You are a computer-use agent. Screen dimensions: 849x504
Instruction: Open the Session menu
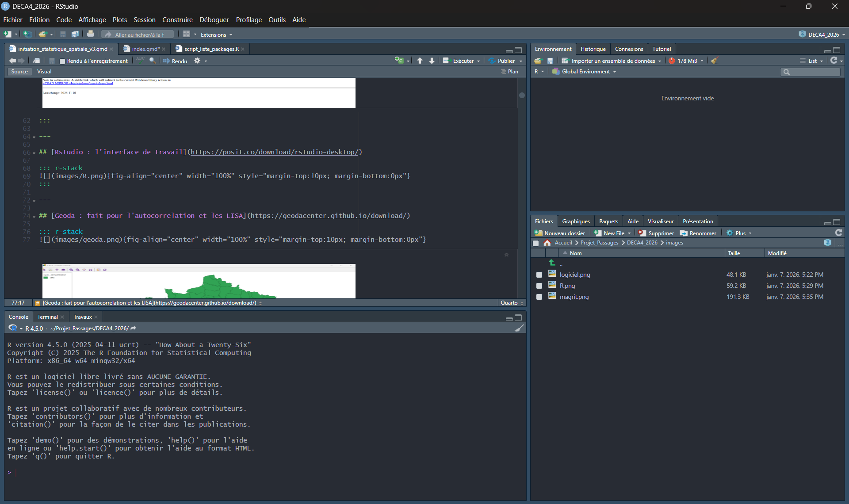coord(144,19)
